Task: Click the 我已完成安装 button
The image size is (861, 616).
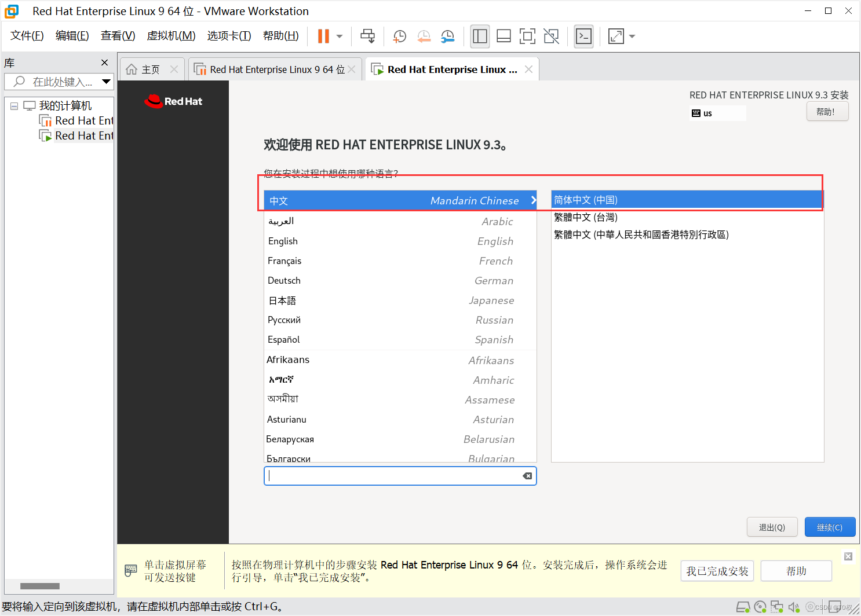Action: pyautogui.click(x=717, y=571)
